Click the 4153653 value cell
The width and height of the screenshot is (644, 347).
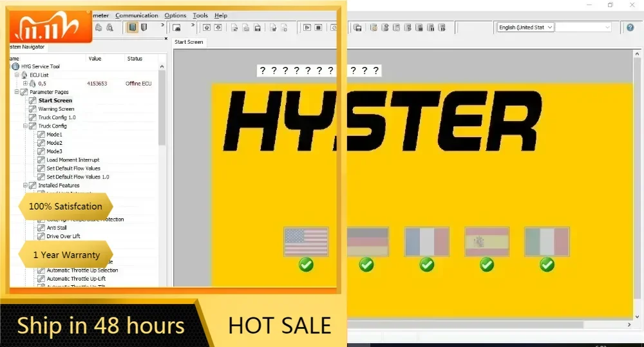point(97,83)
